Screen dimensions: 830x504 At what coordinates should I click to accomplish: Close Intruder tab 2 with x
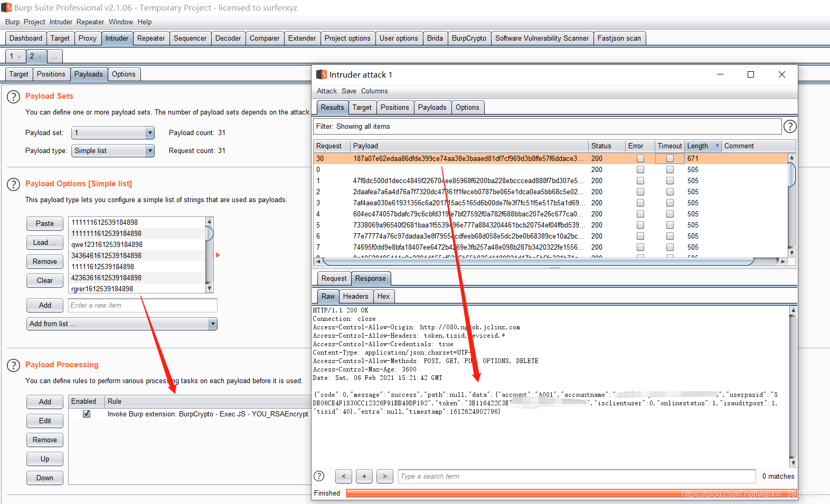(x=40, y=56)
